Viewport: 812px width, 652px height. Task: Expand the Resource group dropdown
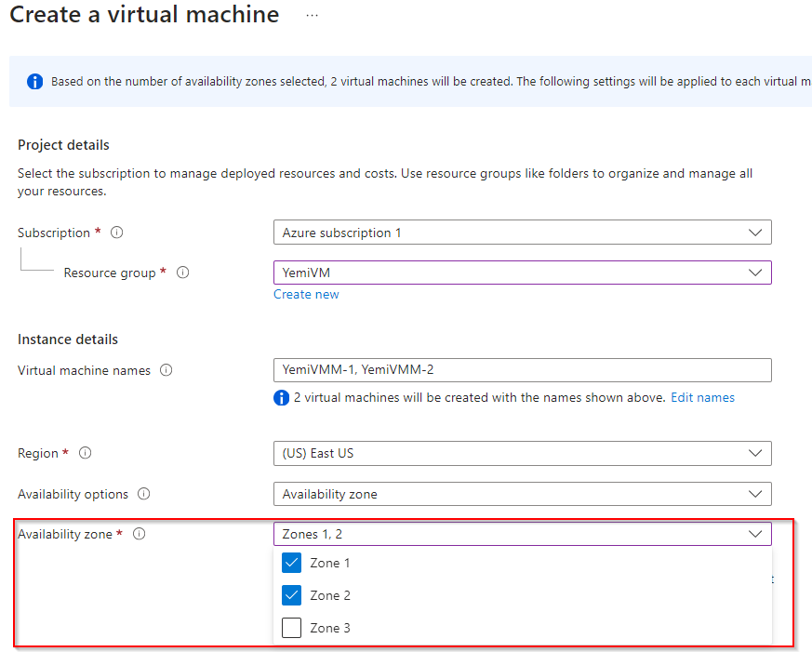522,273
